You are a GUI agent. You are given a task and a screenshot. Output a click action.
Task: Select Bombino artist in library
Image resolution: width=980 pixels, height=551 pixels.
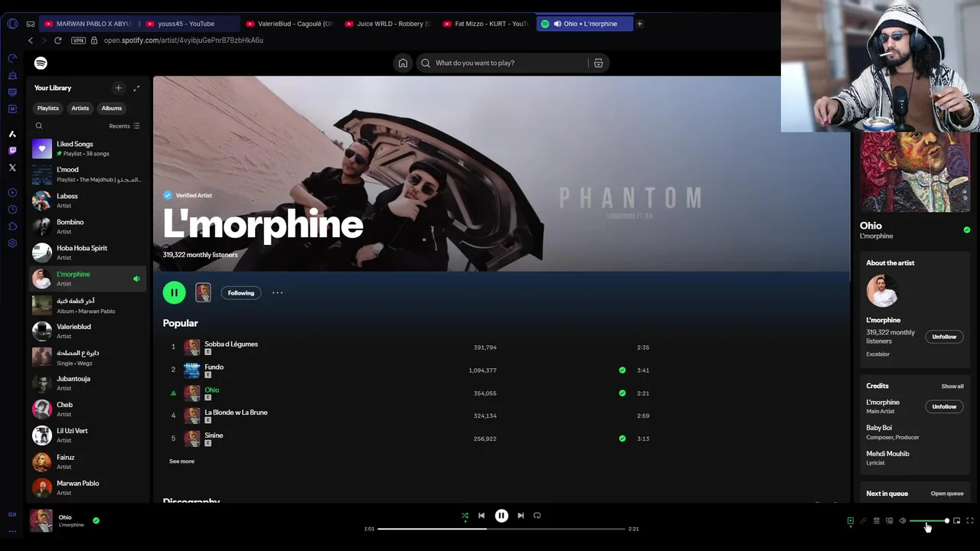pos(88,227)
